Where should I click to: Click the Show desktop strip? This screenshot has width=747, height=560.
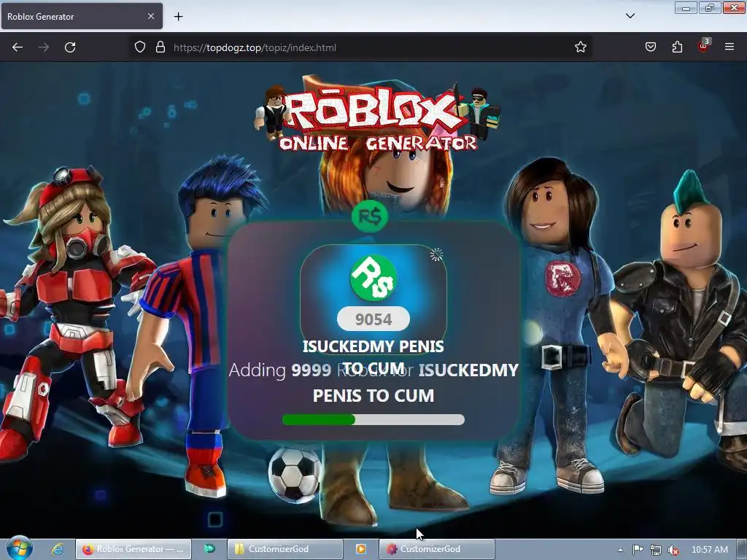coord(742,549)
